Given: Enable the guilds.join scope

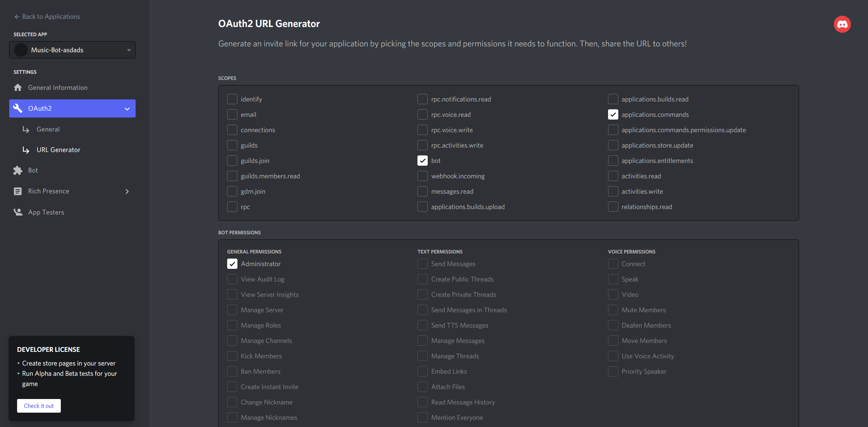Looking at the screenshot, I should 232,160.
